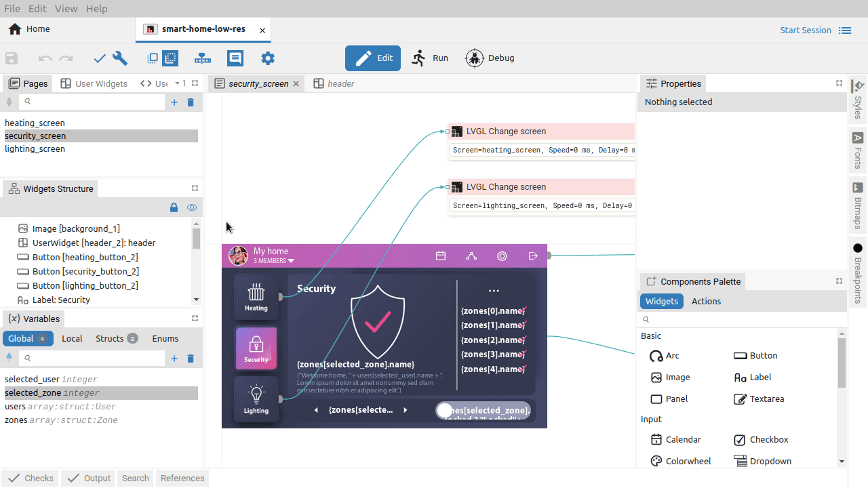Go to the Home tab
Image resolution: width=868 pixels, height=488 pixels.
(29, 29)
